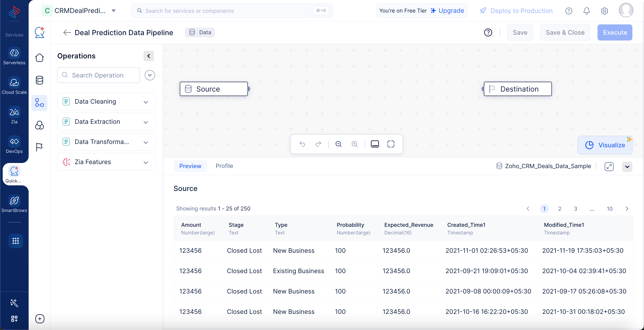This screenshot has width=644, height=330.
Task: Click the redo icon on canvas toolbar
Action: 318,144
